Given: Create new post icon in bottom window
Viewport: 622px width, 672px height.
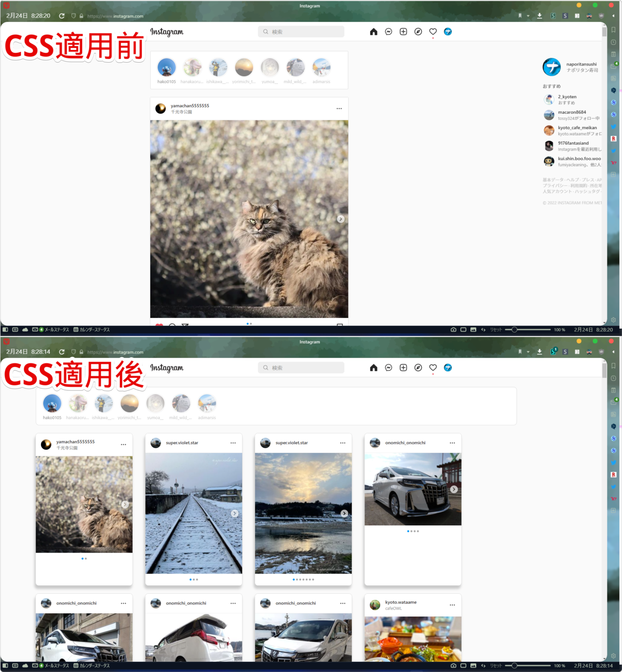Looking at the screenshot, I should pyautogui.click(x=403, y=368).
